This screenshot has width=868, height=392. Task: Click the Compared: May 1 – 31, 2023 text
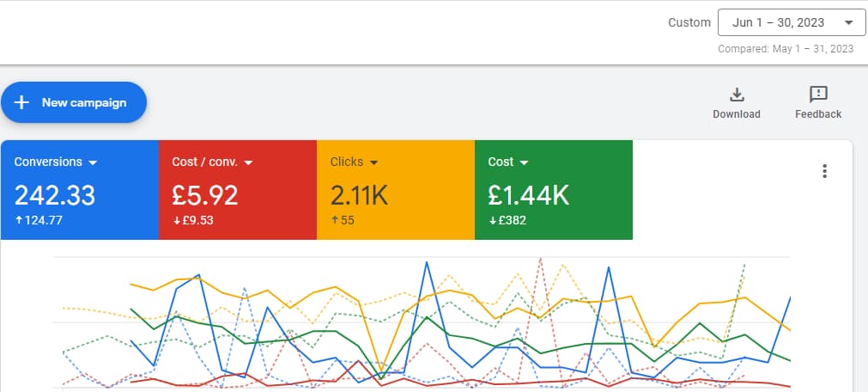786,49
